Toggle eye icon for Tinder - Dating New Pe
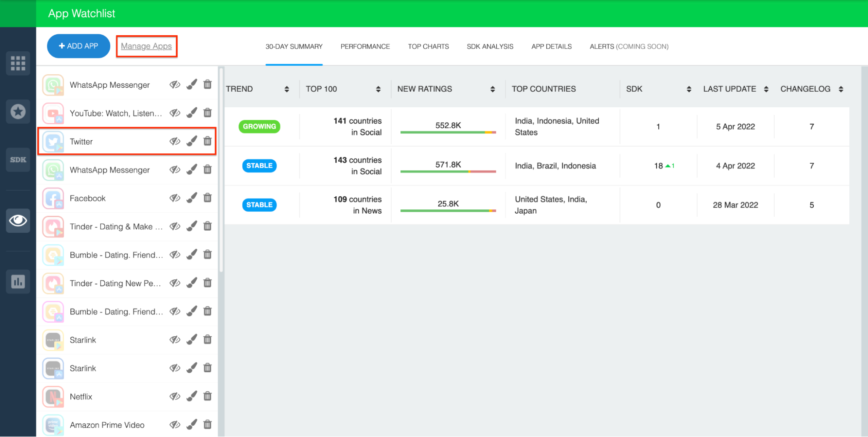 pos(175,283)
